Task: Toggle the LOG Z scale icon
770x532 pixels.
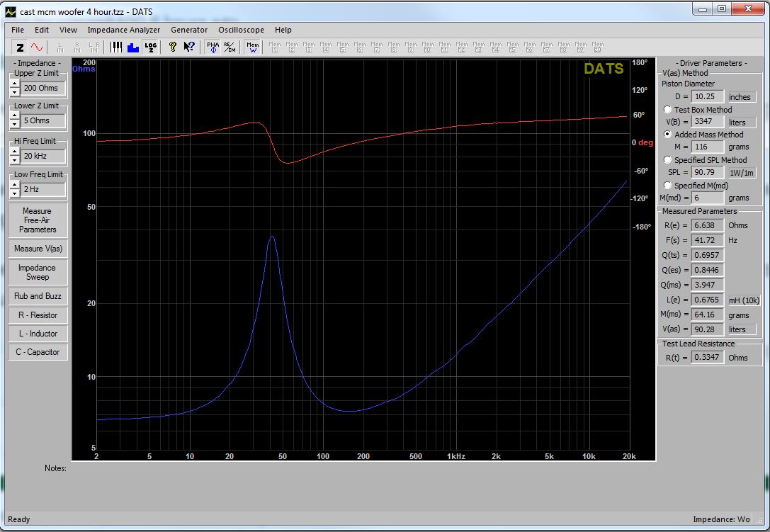Action: pyautogui.click(x=150, y=47)
